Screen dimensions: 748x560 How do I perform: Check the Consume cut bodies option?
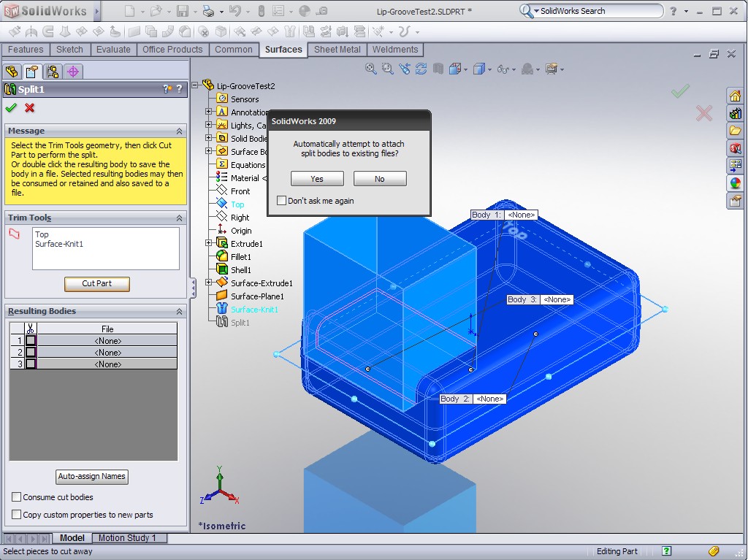click(x=17, y=497)
